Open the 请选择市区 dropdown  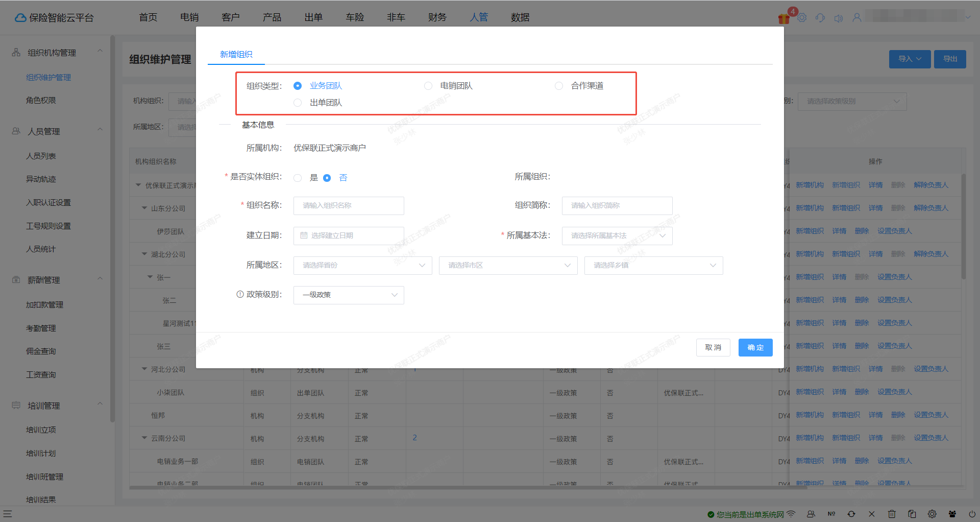click(x=508, y=265)
